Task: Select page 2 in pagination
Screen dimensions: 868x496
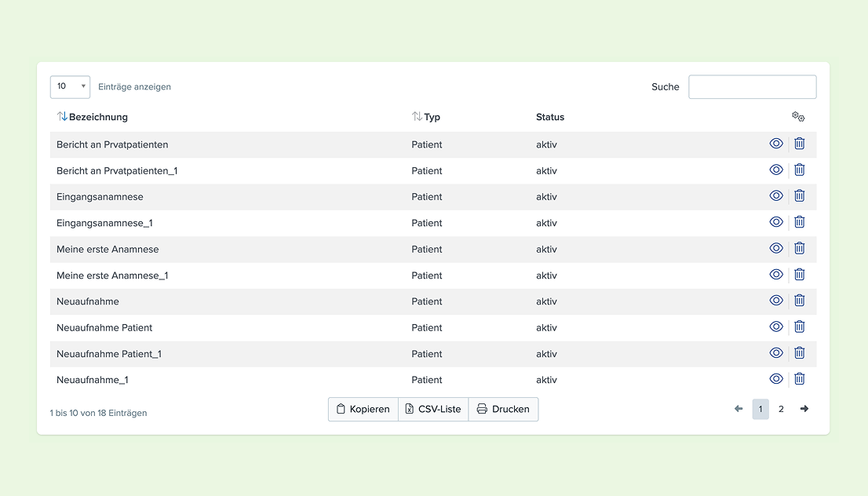Action: [x=781, y=409]
